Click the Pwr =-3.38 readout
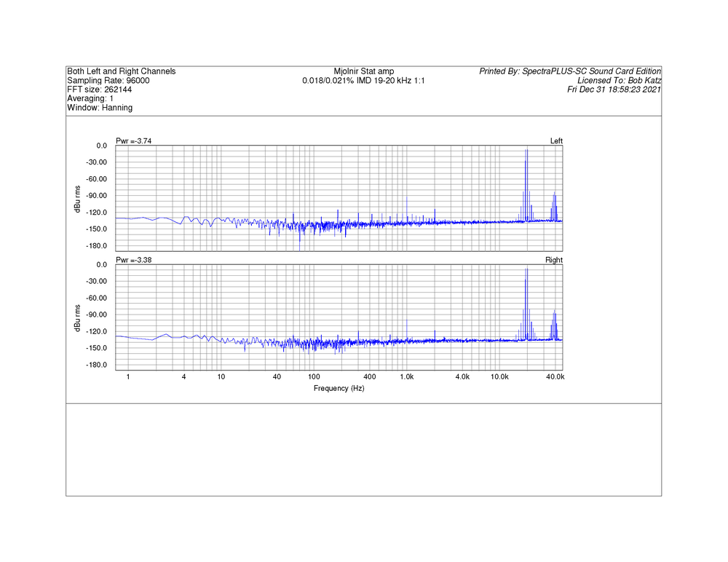This screenshot has height=562, width=728. [x=133, y=260]
